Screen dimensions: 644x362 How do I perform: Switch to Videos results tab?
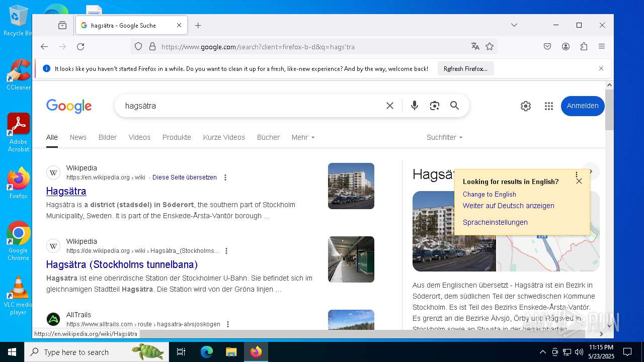(x=139, y=137)
